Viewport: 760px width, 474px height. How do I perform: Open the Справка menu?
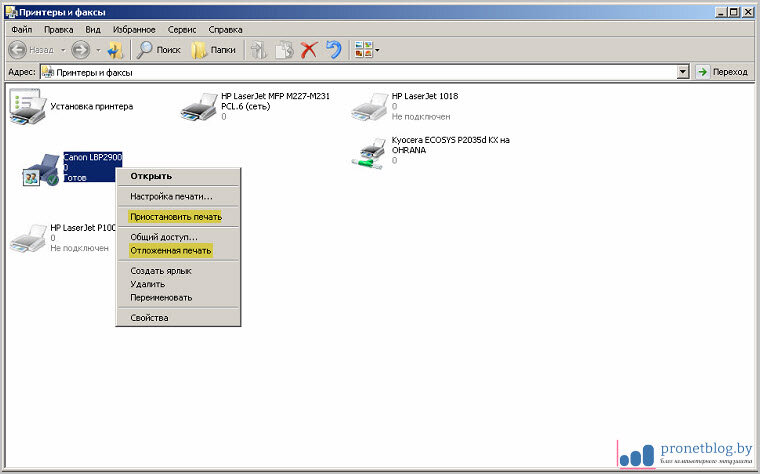pyautogui.click(x=225, y=30)
